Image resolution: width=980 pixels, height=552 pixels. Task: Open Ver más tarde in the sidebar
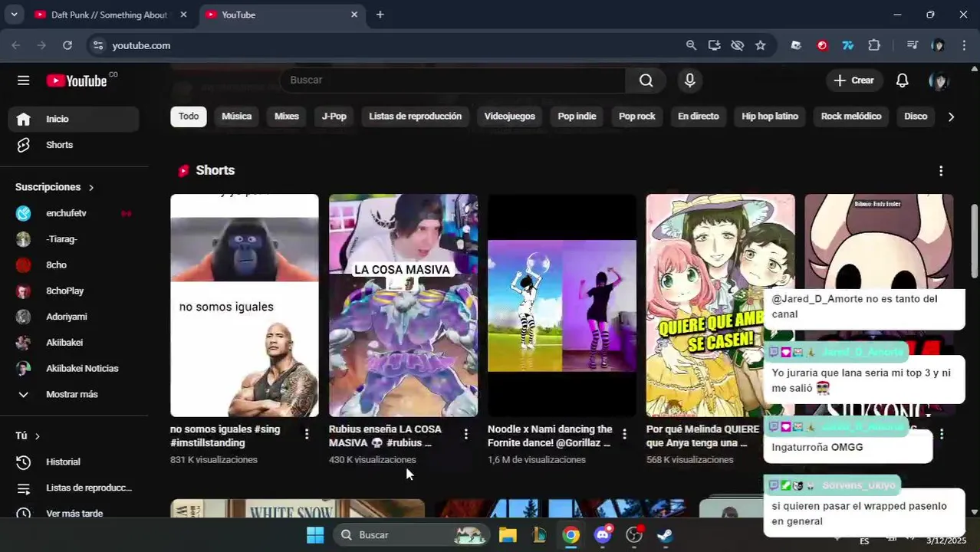pos(74,513)
